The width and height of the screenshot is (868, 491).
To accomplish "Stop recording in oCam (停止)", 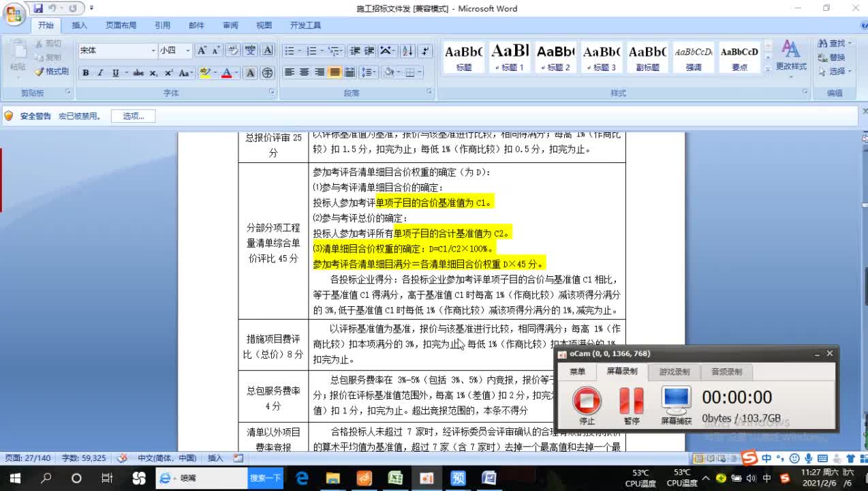I will click(x=587, y=405).
